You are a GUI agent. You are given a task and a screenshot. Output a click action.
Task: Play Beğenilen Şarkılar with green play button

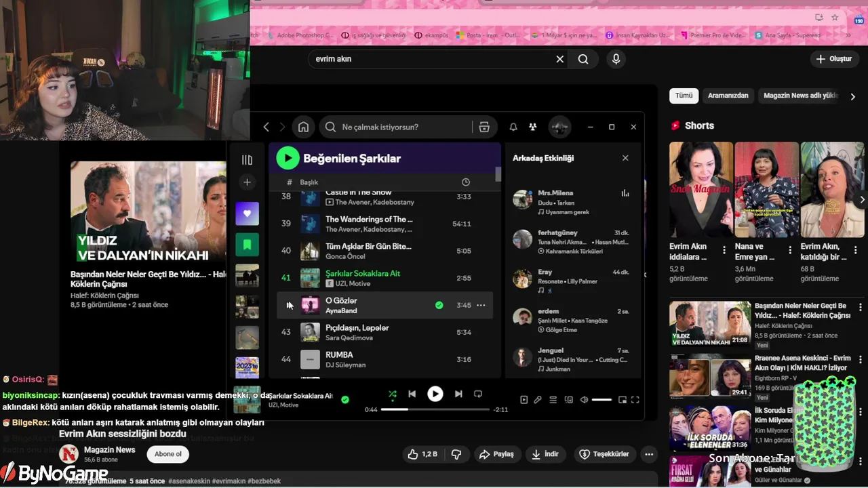click(x=288, y=158)
